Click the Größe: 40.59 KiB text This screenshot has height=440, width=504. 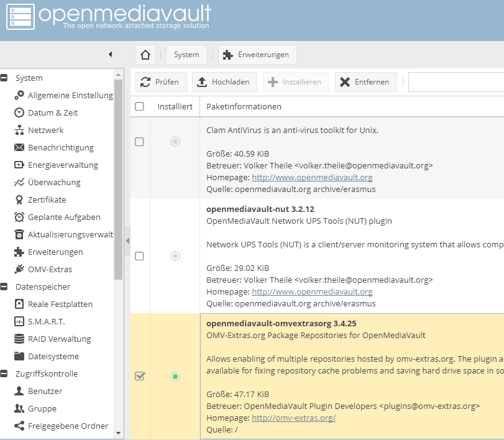(237, 154)
